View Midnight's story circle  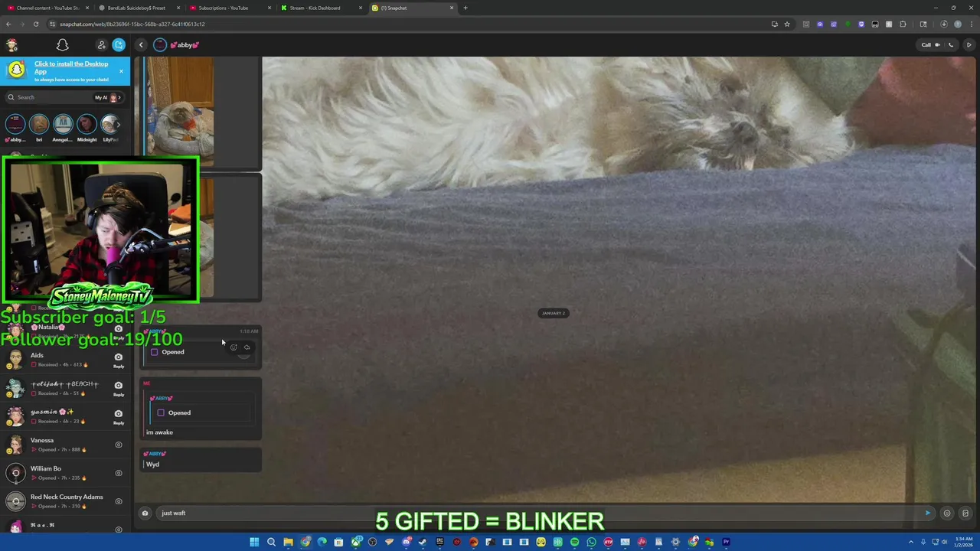coord(87,124)
